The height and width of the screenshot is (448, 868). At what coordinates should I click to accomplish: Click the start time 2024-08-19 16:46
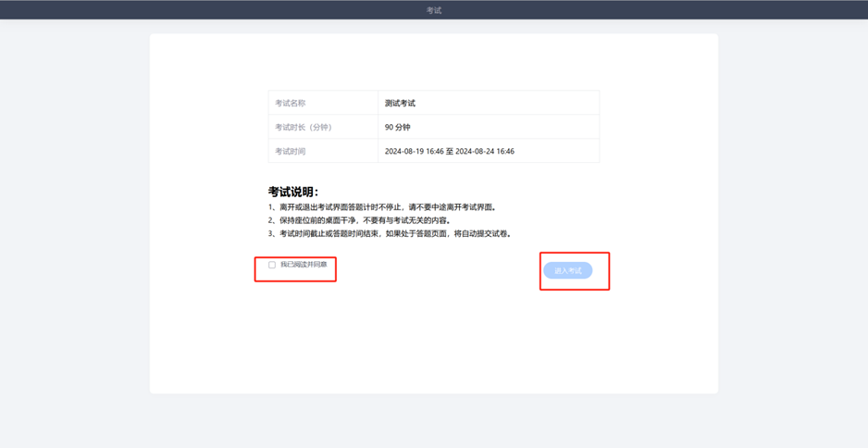tap(414, 151)
